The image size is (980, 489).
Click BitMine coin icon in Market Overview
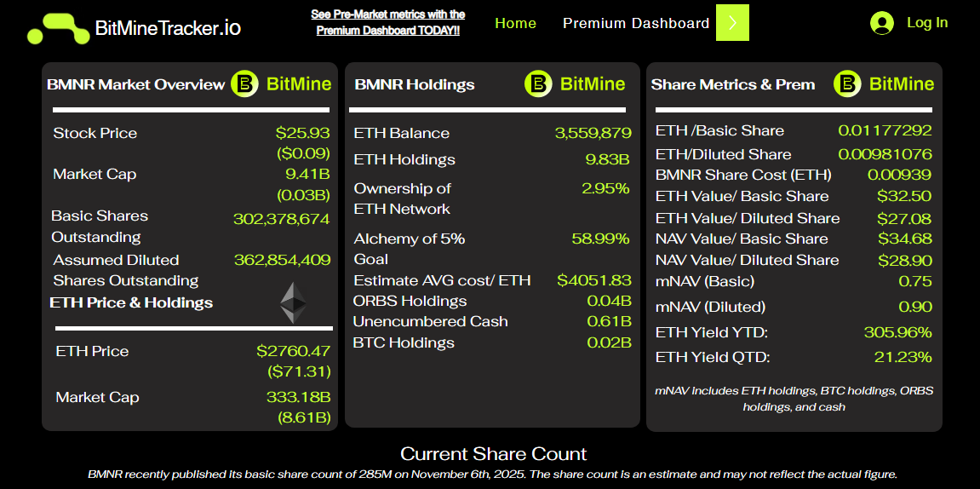click(x=245, y=83)
